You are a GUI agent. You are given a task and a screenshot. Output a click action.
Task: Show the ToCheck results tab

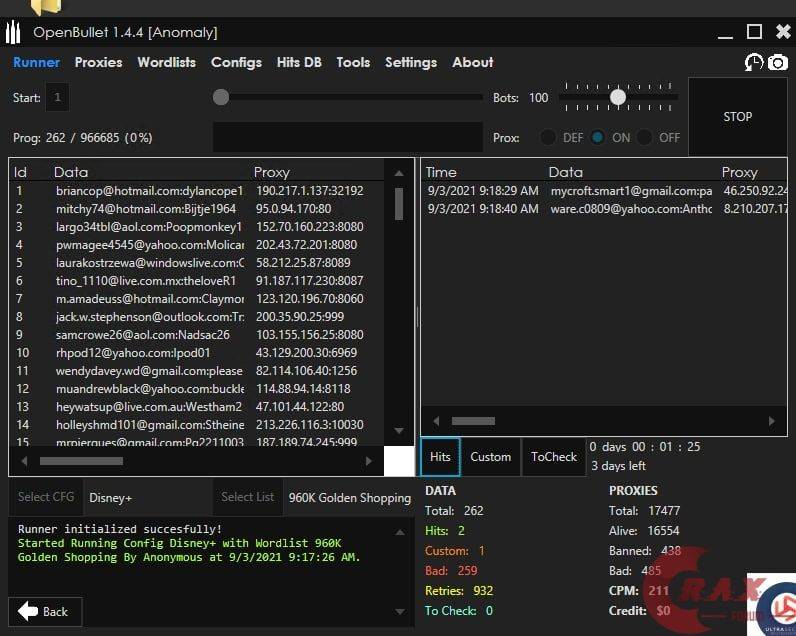(x=554, y=457)
